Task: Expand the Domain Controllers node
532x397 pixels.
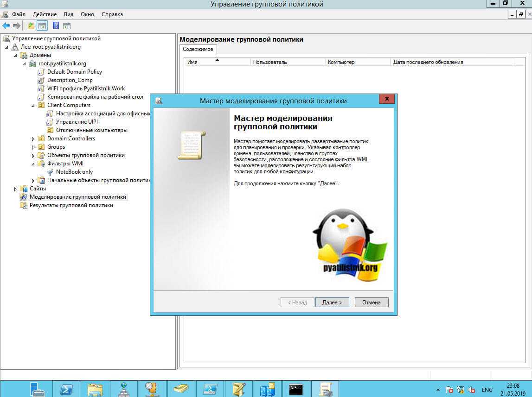Action: point(33,139)
